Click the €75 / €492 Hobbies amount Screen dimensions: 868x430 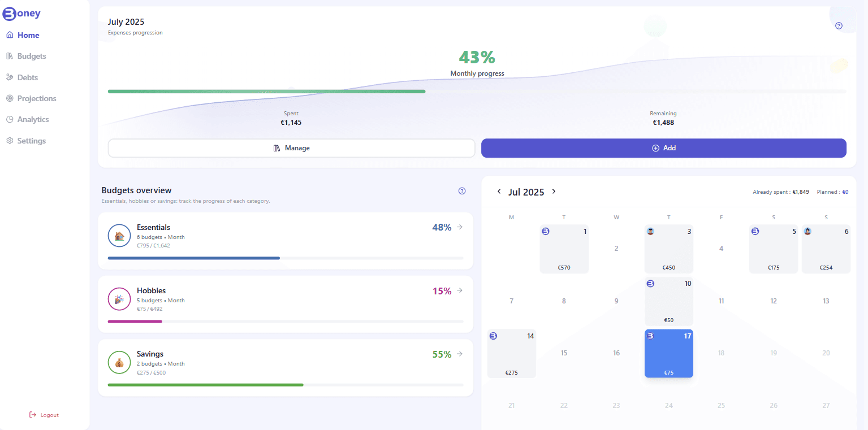click(150, 309)
